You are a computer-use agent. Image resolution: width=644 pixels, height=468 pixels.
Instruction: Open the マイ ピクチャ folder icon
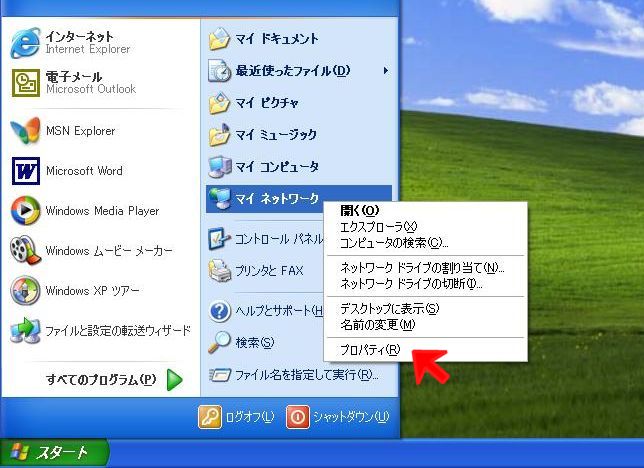click(x=219, y=102)
